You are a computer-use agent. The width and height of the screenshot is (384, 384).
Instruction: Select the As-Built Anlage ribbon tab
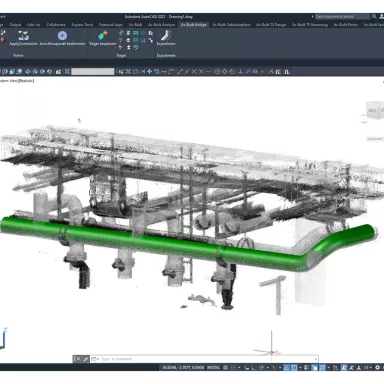(193, 25)
